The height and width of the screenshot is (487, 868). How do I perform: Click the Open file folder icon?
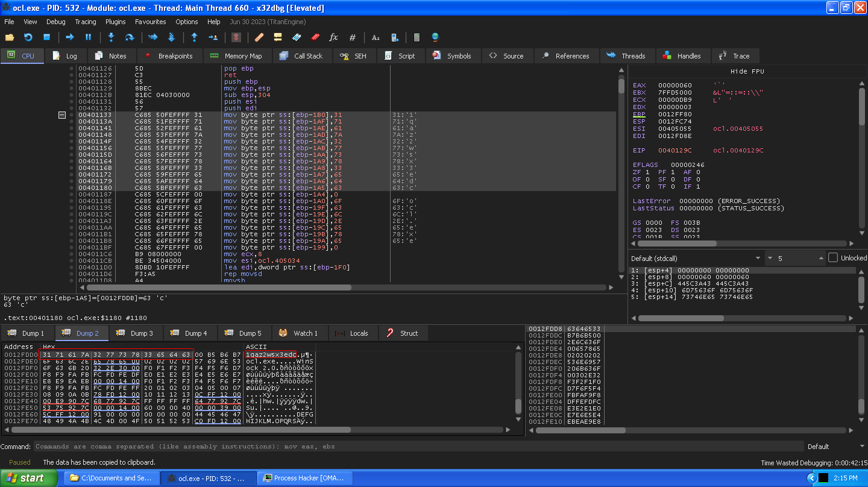10,37
